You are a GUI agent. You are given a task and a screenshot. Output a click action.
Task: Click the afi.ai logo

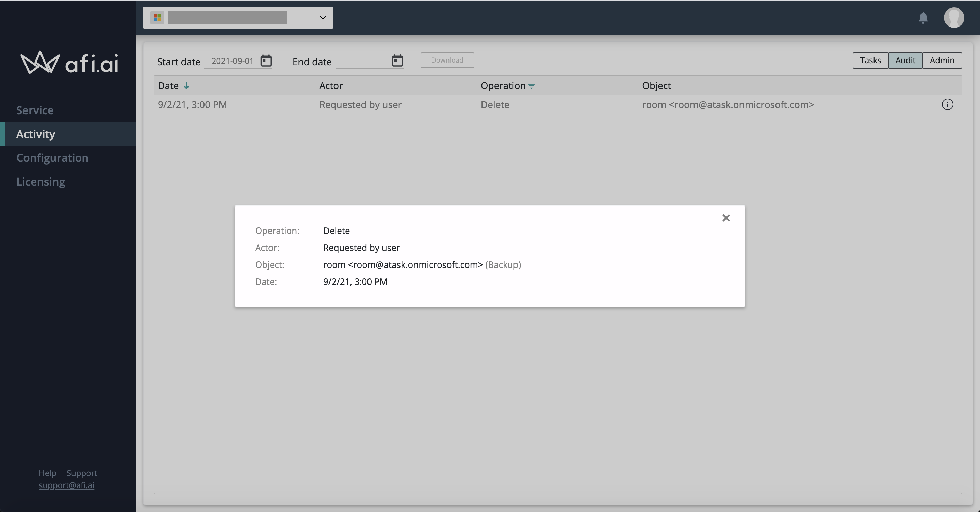(69, 63)
